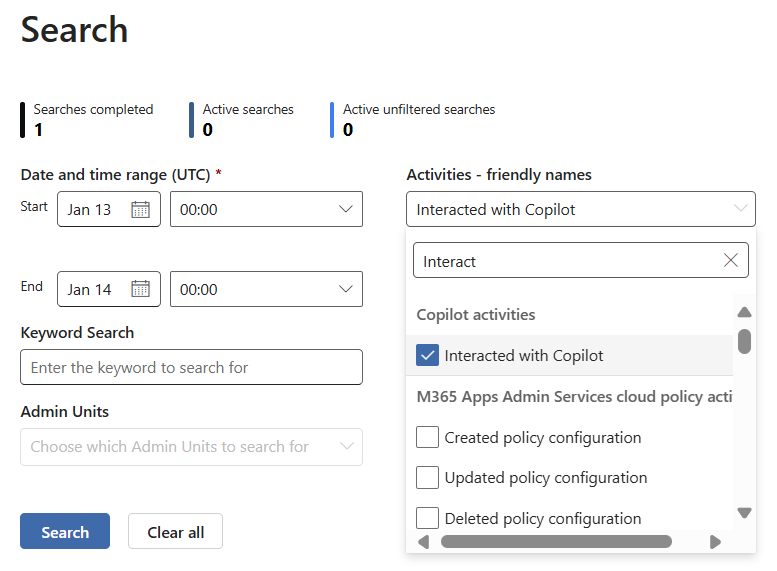Clear the Interact filter text with the X
This screenshot has width=777, height=571.
pyautogui.click(x=730, y=260)
